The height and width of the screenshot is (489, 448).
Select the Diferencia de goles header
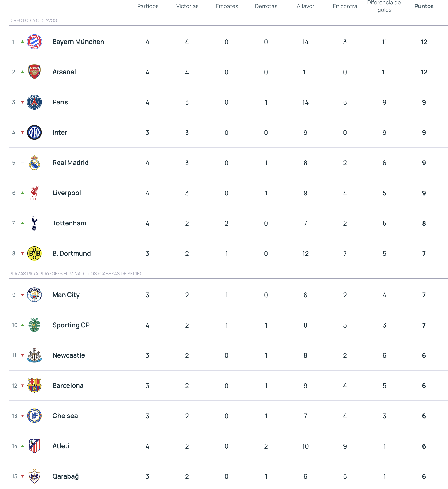pyautogui.click(x=384, y=6)
